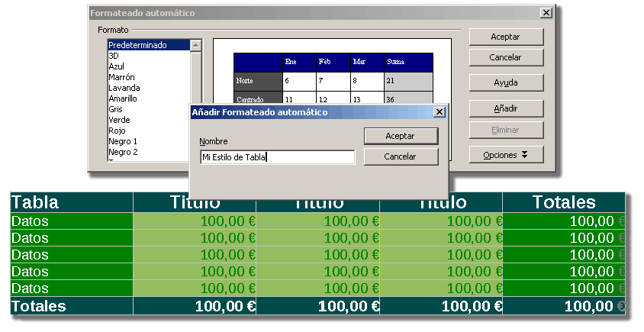Open Ayuda in the Formateado automático window
The width and height of the screenshot is (644, 332).
click(x=506, y=82)
